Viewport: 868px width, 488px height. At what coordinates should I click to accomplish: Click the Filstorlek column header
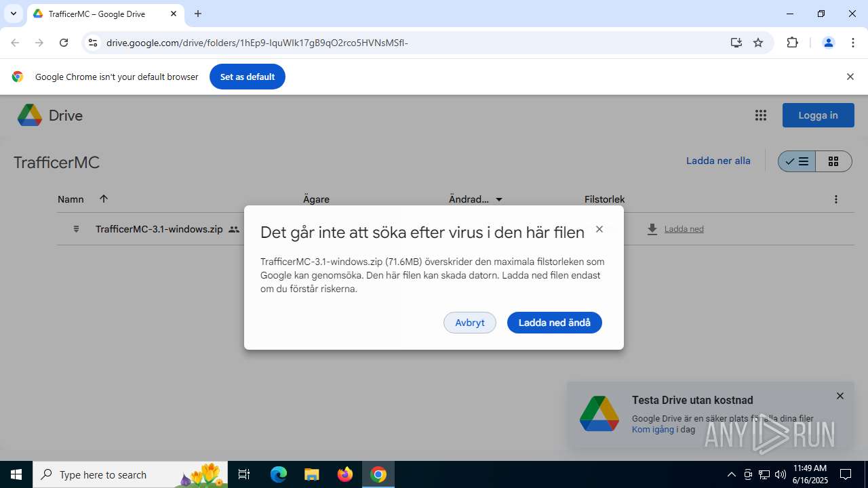pos(604,199)
